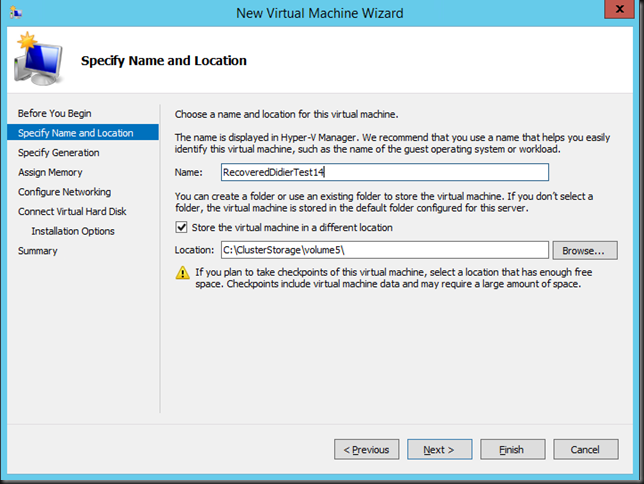Viewport: 644px width, 484px height.
Task: Click the yellow checkpoint warning icon
Action: click(182, 272)
